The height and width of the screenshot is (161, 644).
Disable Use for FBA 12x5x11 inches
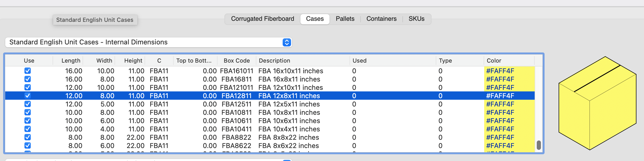28,104
